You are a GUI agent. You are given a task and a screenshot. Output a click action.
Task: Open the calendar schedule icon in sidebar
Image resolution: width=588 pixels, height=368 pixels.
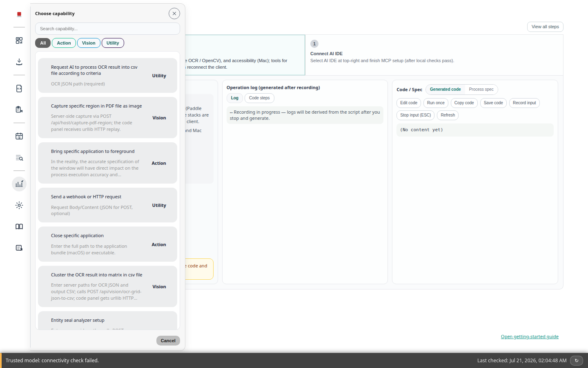[x=19, y=136]
